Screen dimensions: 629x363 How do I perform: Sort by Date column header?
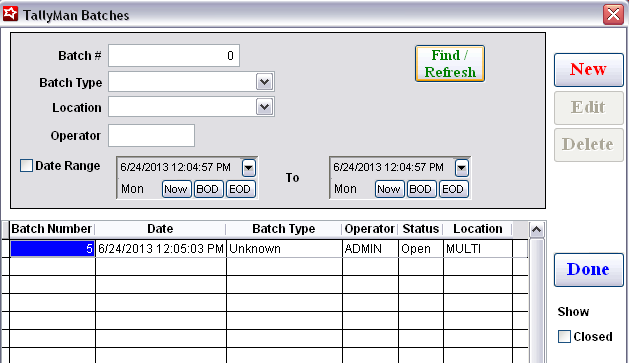click(160, 229)
